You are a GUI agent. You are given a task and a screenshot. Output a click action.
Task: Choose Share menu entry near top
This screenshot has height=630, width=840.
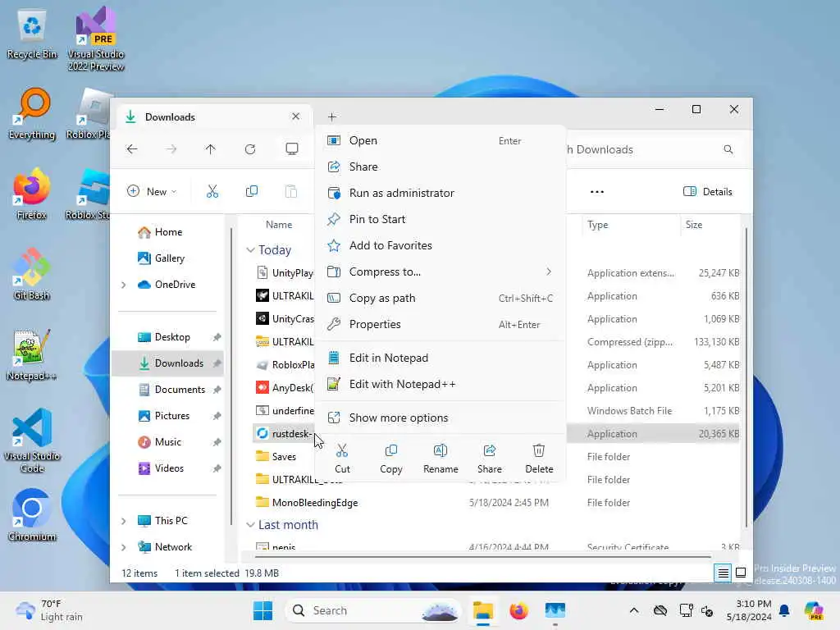click(x=440, y=167)
